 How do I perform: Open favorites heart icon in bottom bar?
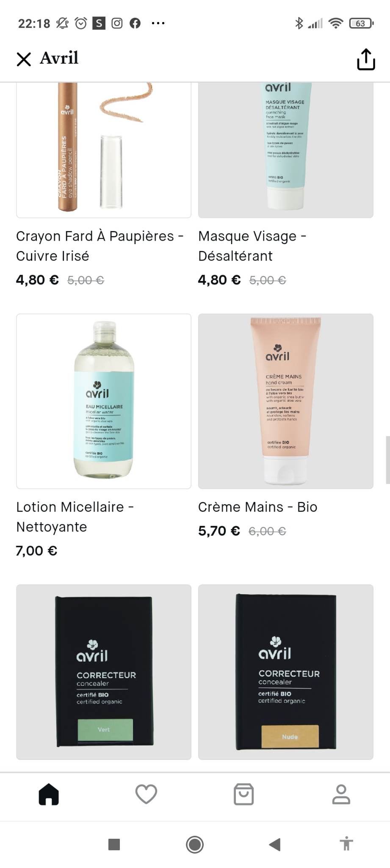click(x=146, y=794)
